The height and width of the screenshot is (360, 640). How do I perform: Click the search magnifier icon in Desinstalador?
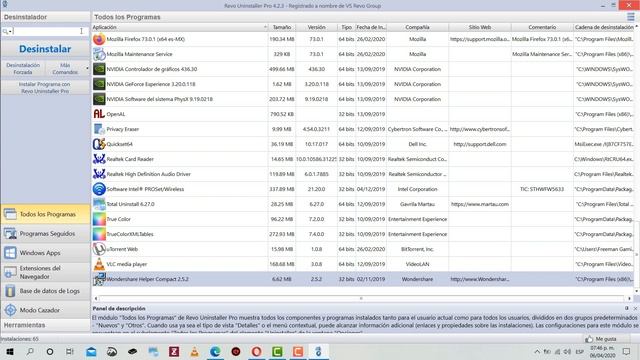tap(5, 31)
